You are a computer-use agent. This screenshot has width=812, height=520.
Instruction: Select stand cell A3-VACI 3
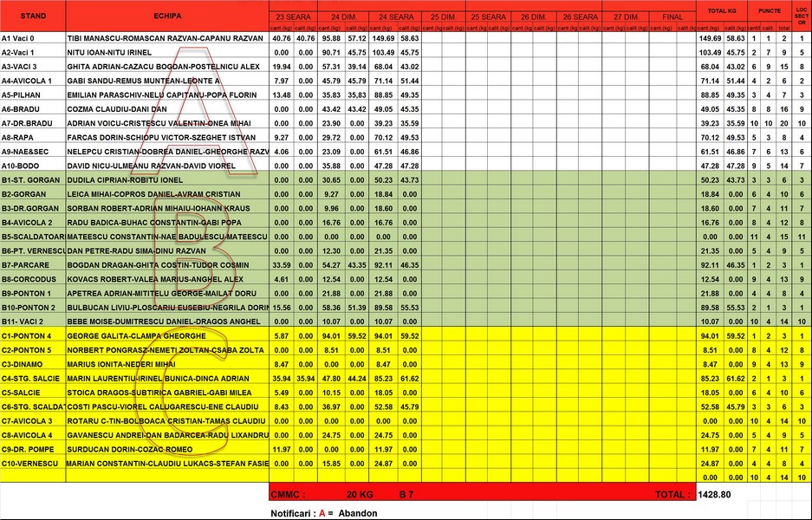pos(33,66)
